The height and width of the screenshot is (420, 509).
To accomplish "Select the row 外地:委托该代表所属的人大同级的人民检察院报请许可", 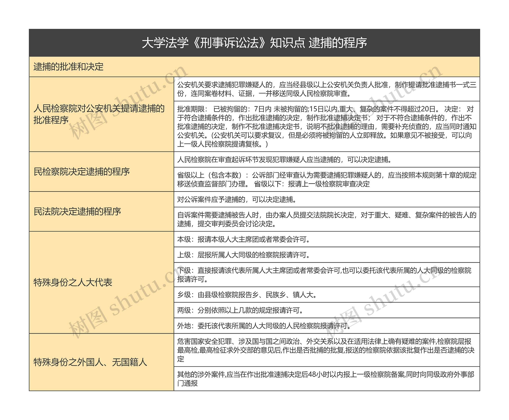I will pos(327,326).
